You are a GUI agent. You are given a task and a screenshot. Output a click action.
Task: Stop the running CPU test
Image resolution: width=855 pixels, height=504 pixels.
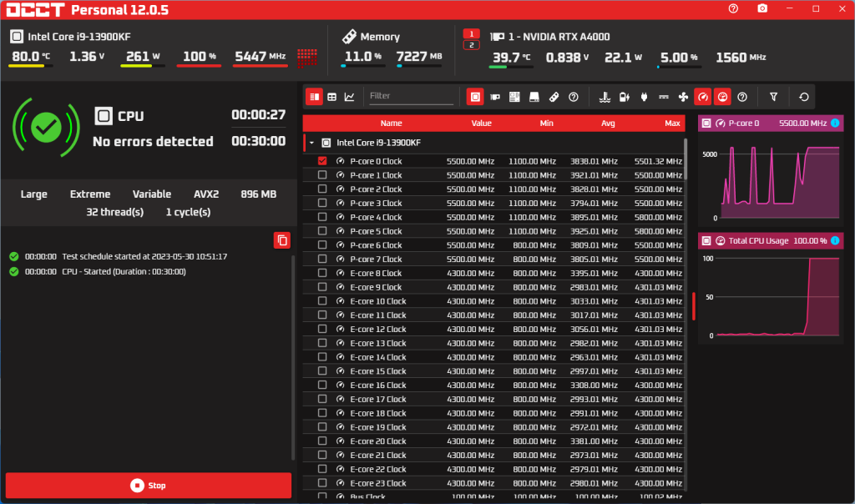149,485
